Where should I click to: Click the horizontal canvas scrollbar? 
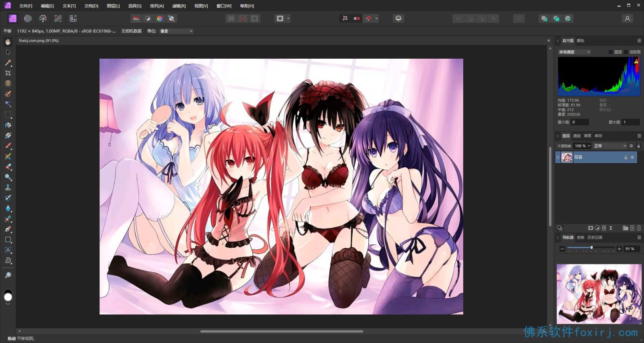282,331
